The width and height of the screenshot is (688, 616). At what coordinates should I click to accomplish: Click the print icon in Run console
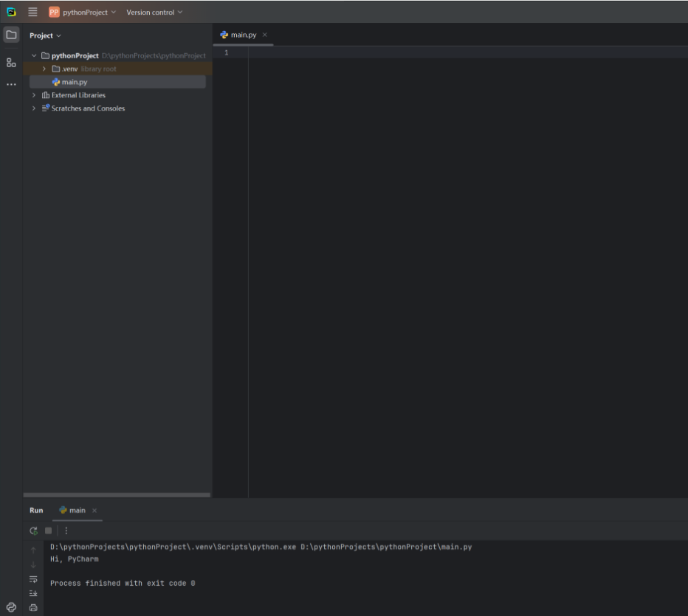[x=33, y=608]
